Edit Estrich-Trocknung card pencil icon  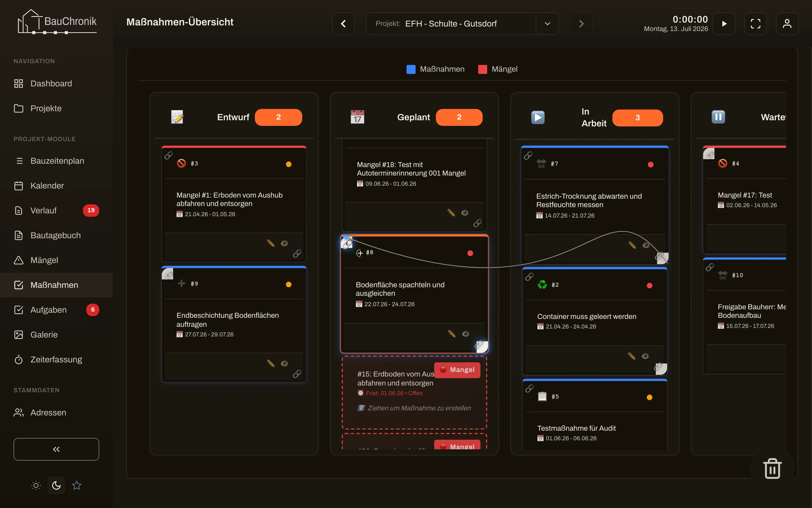point(632,245)
